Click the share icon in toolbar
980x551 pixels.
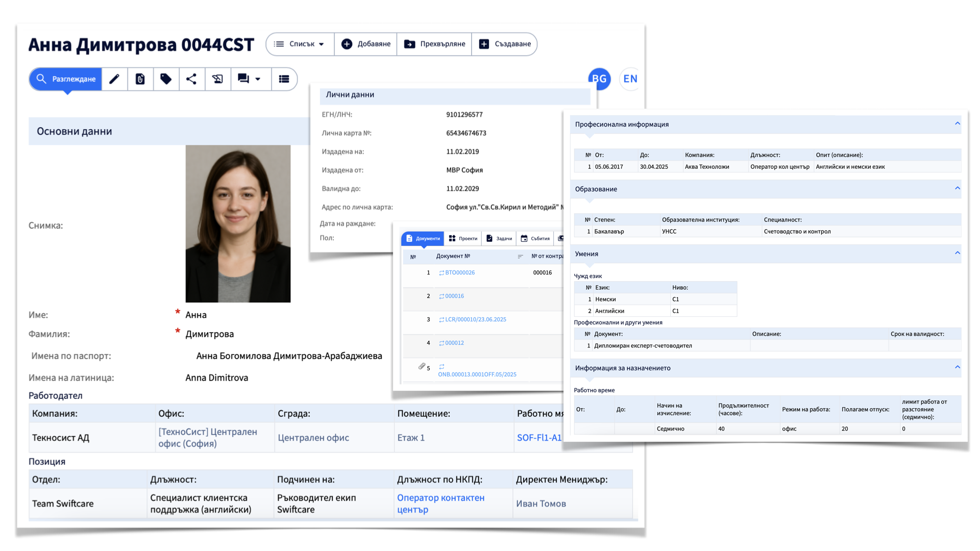pyautogui.click(x=191, y=79)
